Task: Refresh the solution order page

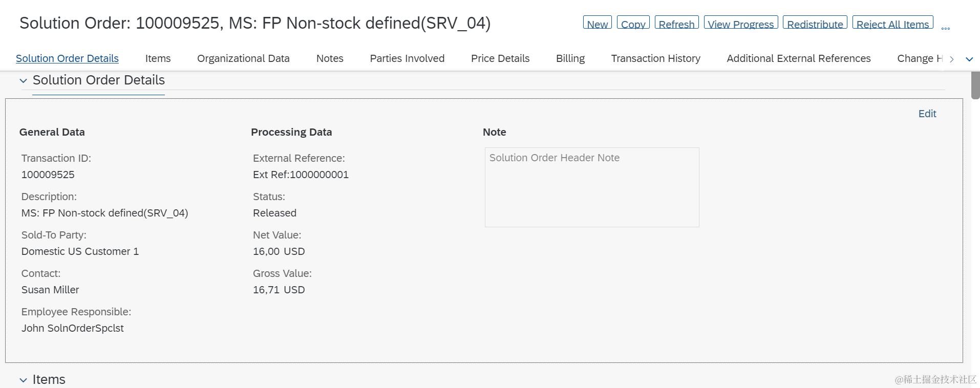Action: [x=676, y=24]
